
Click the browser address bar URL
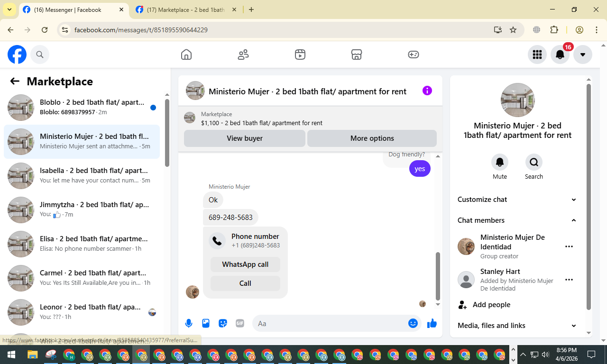141,30
